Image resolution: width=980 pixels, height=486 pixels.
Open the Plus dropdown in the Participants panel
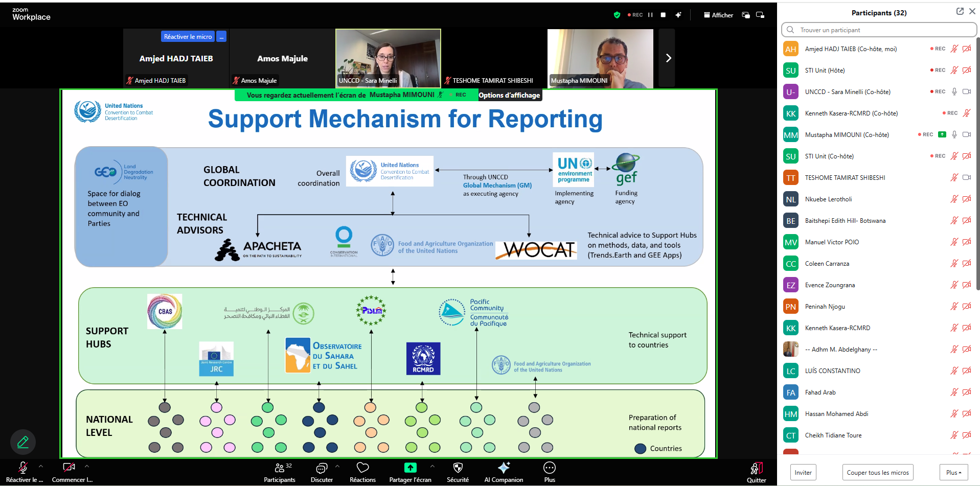click(x=953, y=472)
